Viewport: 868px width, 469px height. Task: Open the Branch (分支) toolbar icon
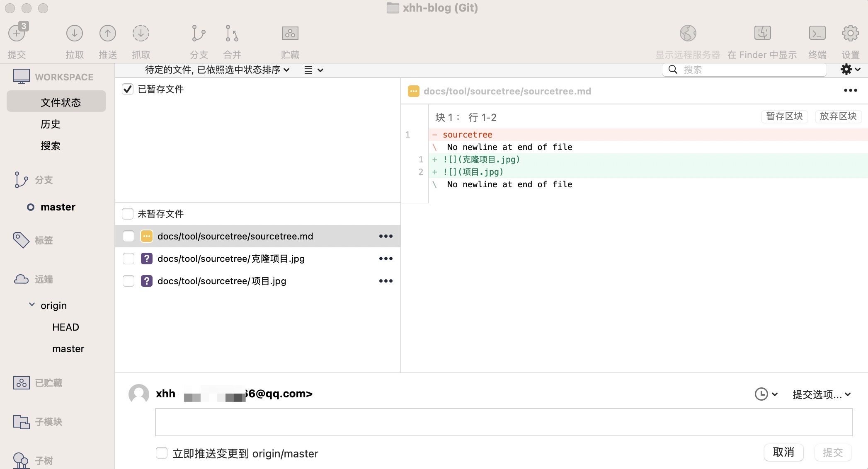click(199, 33)
